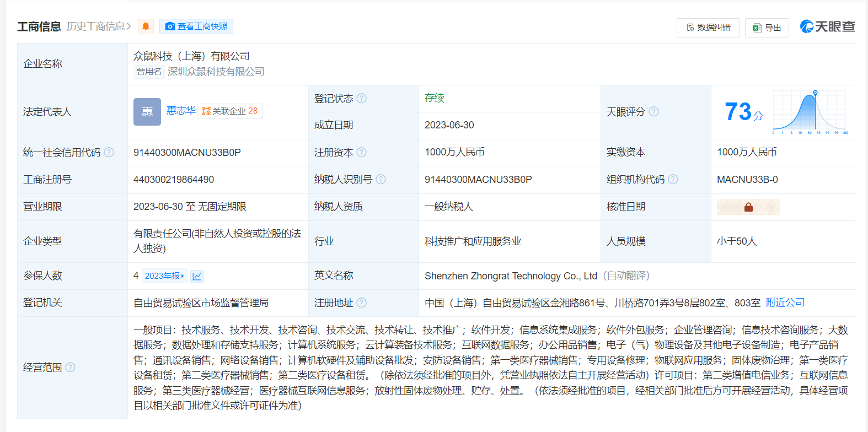Click 一般纳税人 taxpayer qualification

click(x=449, y=207)
